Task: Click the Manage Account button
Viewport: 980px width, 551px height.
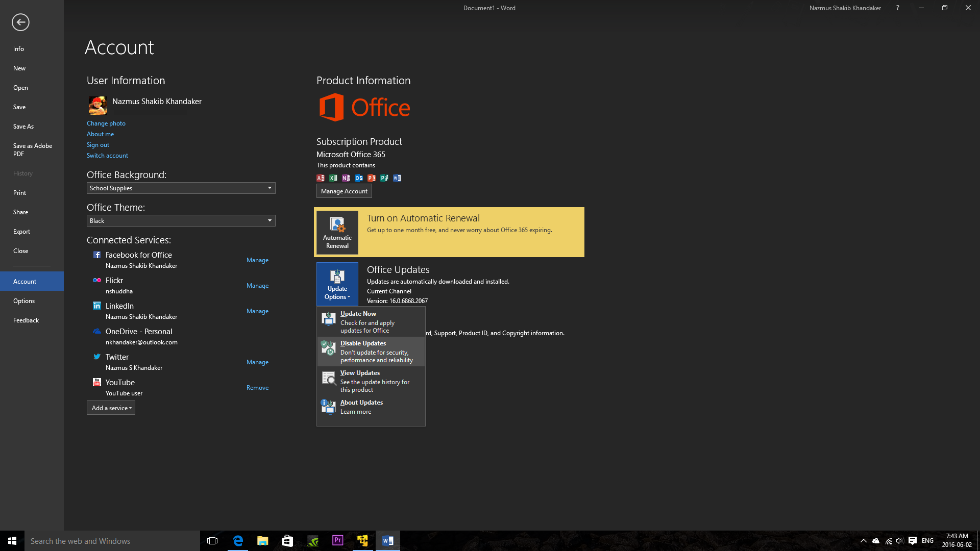Action: [344, 191]
